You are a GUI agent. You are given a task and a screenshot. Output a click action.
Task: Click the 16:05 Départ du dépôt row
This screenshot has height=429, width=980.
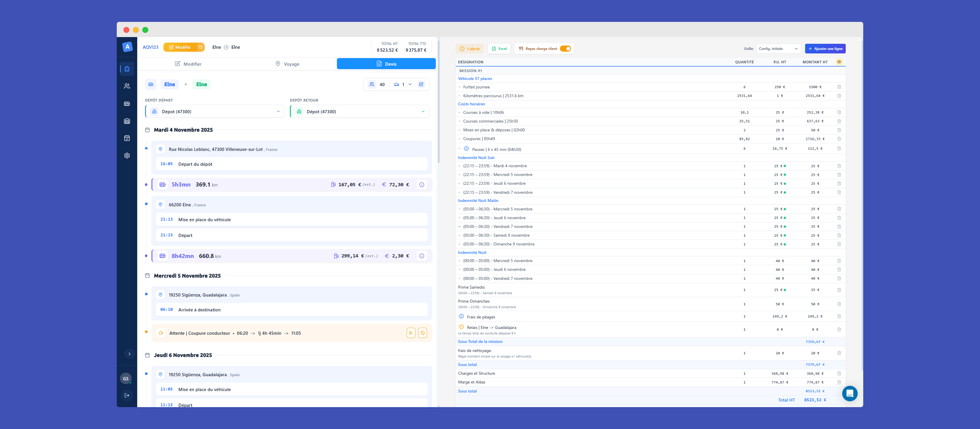pyautogui.click(x=291, y=164)
